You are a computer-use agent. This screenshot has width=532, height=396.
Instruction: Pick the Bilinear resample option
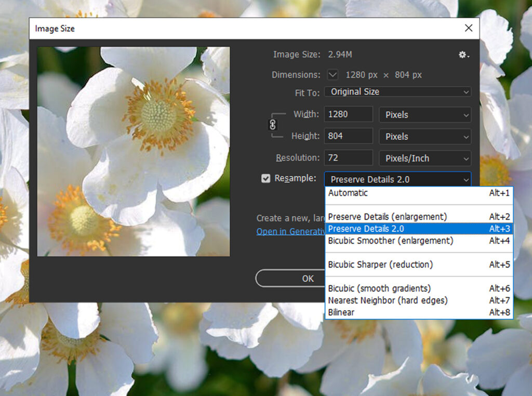coord(341,312)
